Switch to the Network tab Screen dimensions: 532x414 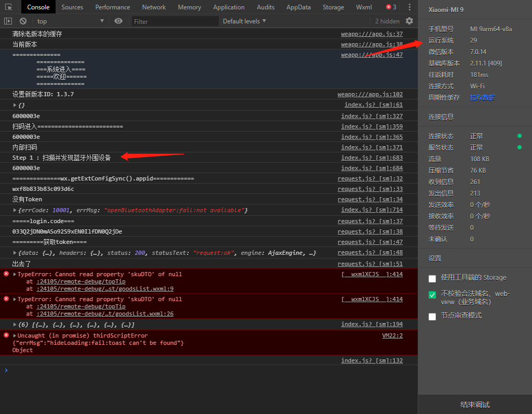point(154,7)
